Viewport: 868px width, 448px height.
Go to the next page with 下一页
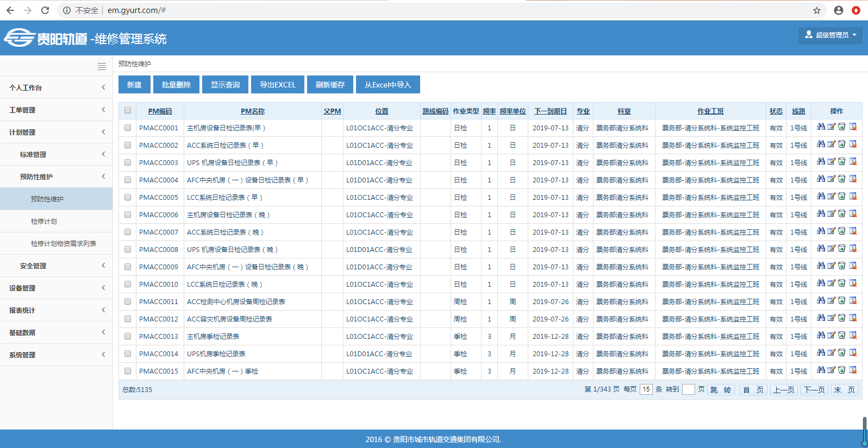[814, 390]
